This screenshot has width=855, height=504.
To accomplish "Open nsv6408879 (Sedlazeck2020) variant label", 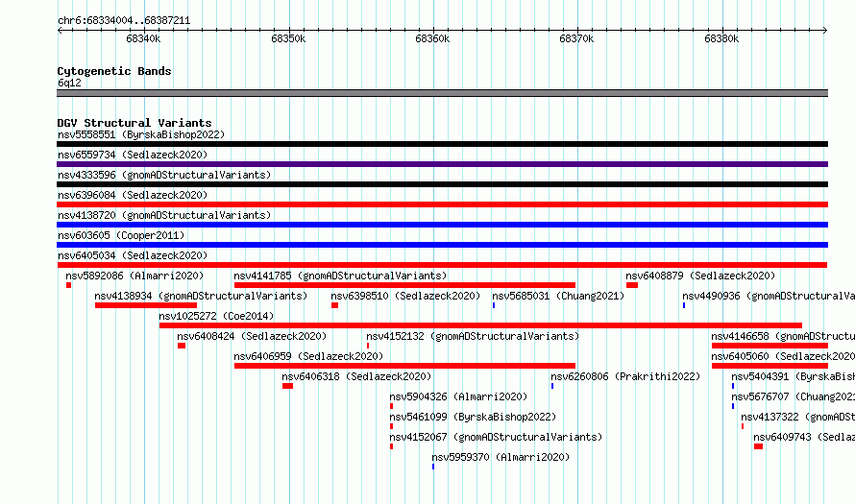I will click(700, 276).
